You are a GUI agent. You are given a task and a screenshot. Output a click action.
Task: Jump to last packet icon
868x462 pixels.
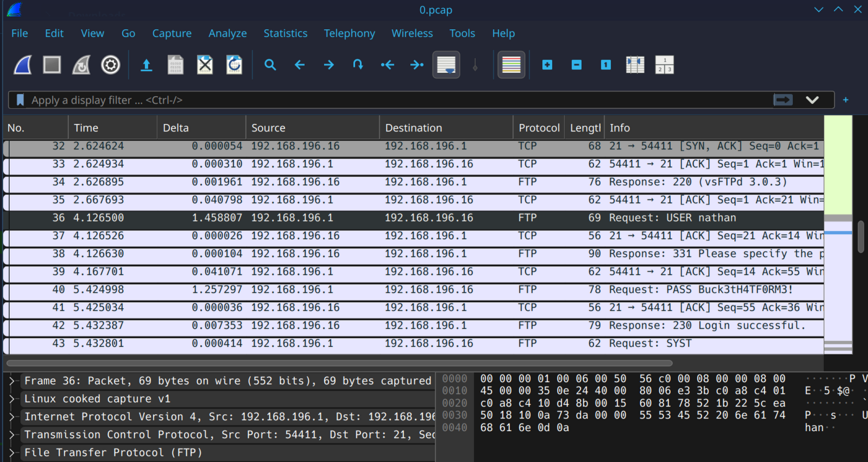(x=417, y=65)
